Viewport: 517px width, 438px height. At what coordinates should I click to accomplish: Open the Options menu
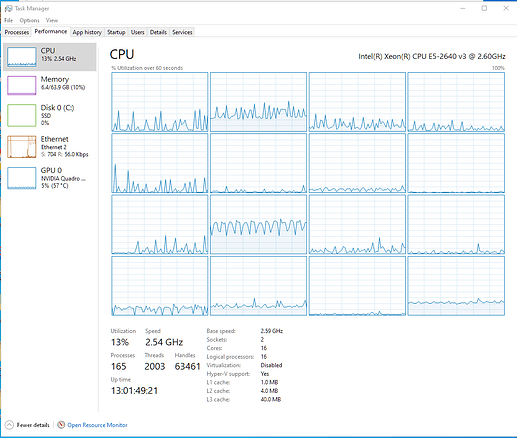click(x=29, y=20)
